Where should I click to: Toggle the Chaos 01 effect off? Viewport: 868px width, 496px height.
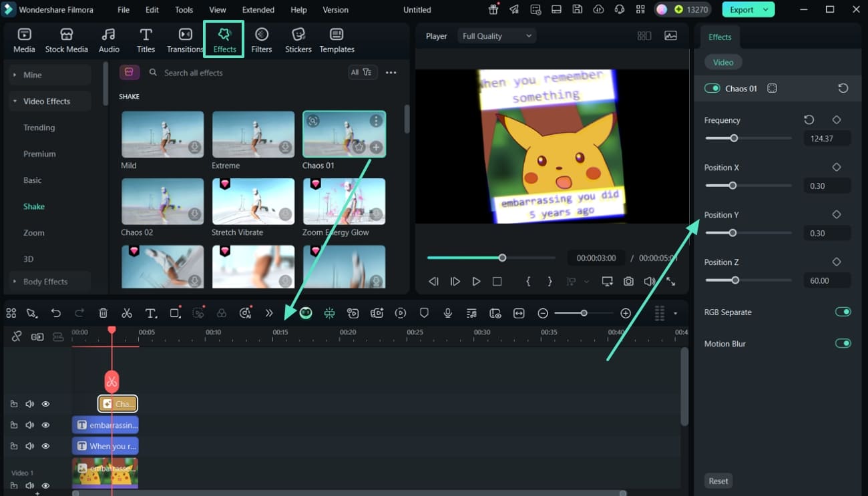pos(712,88)
